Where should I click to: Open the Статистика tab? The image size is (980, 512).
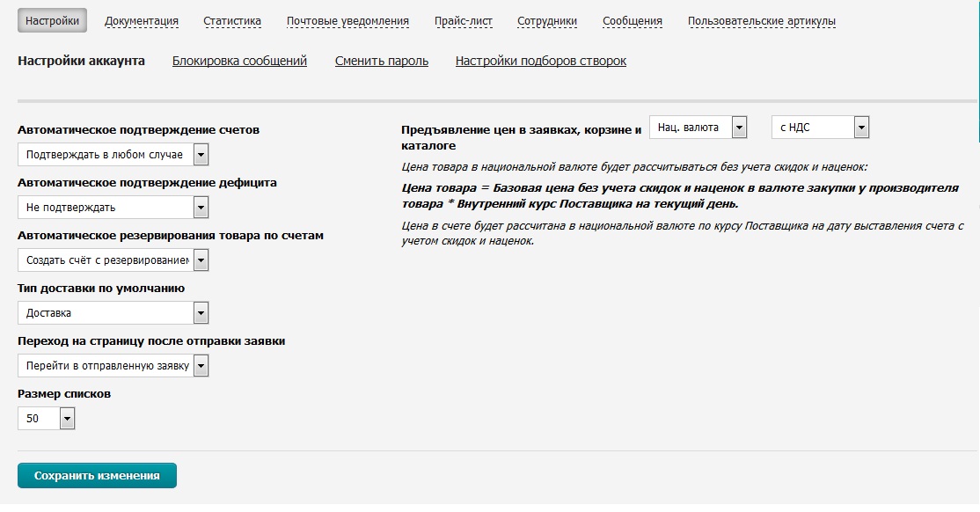(x=231, y=21)
